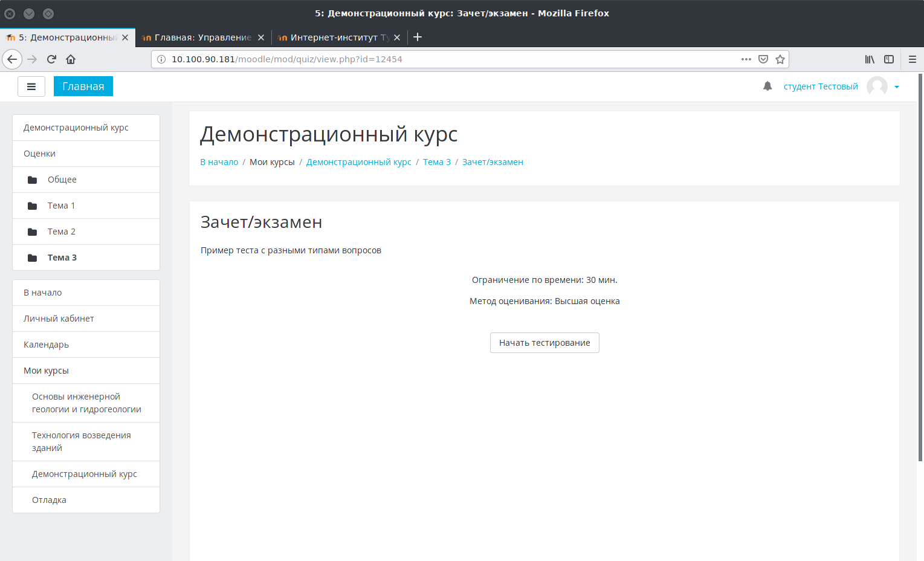Click the user avatar picture
The width and height of the screenshot is (924, 561).
(x=877, y=86)
